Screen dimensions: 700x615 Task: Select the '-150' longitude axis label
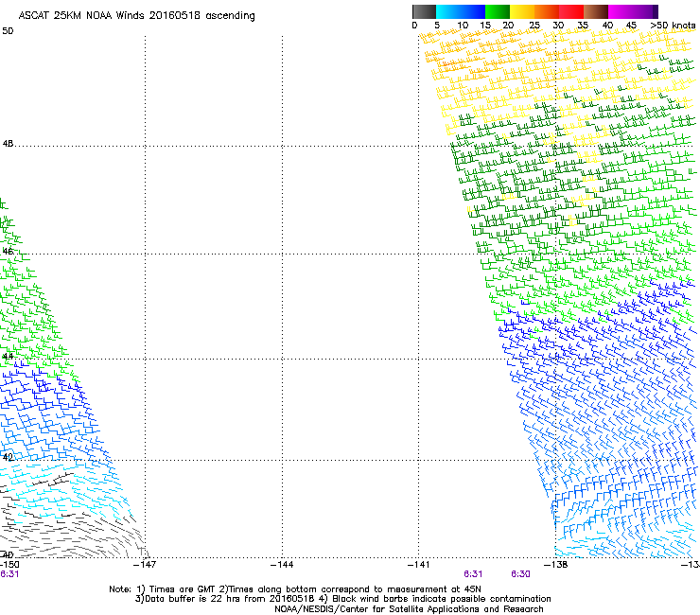pos(9,565)
